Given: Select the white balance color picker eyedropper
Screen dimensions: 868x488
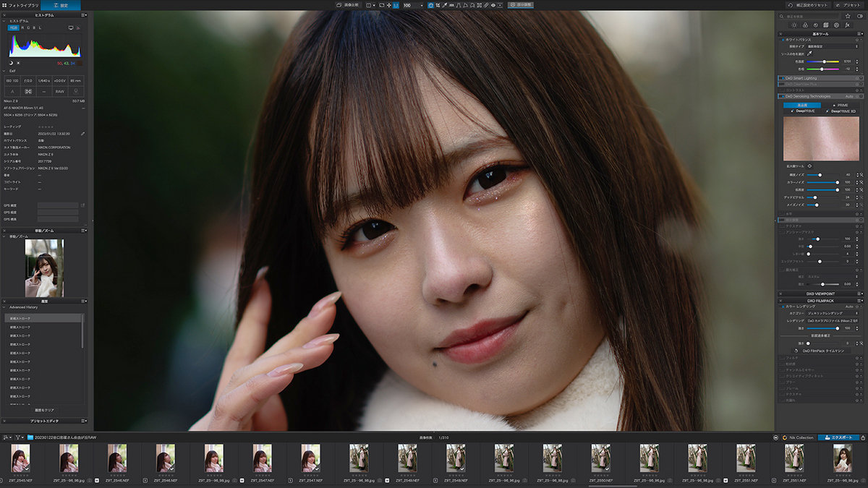Looking at the screenshot, I should (x=809, y=53).
